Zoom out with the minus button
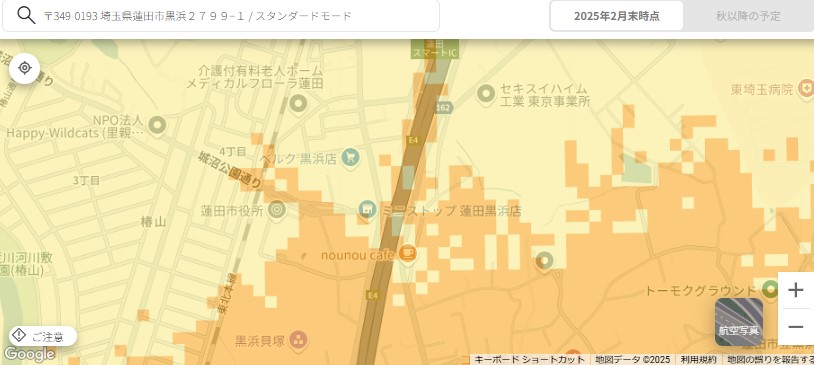The height and width of the screenshot is (365, 814). [x=795, y=327]
